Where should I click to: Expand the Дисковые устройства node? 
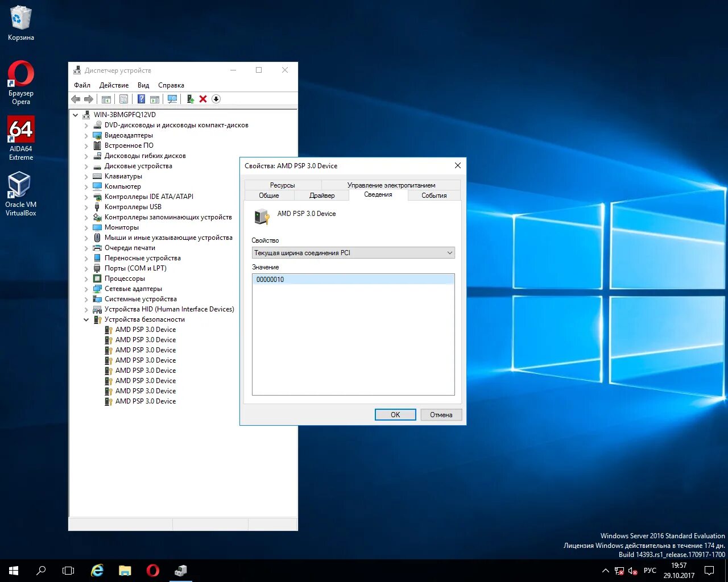[x=86, y=166]
